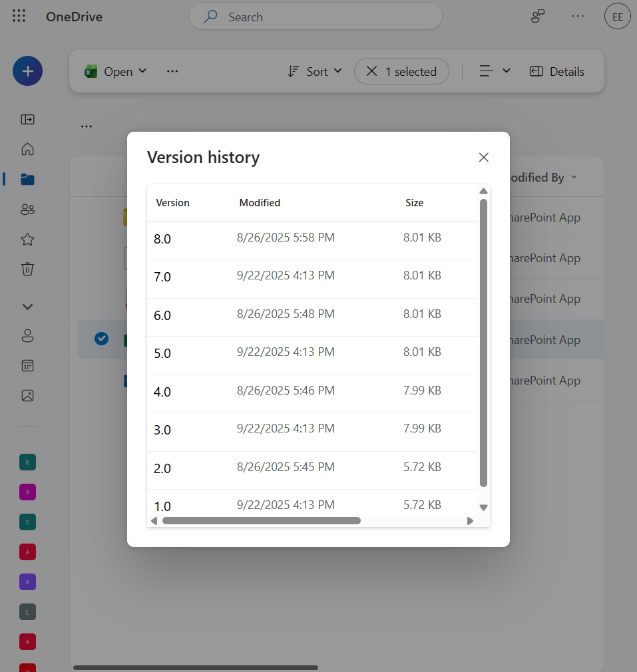
Task: Open your Favorites with the star icon
Action: coord(27,239)
